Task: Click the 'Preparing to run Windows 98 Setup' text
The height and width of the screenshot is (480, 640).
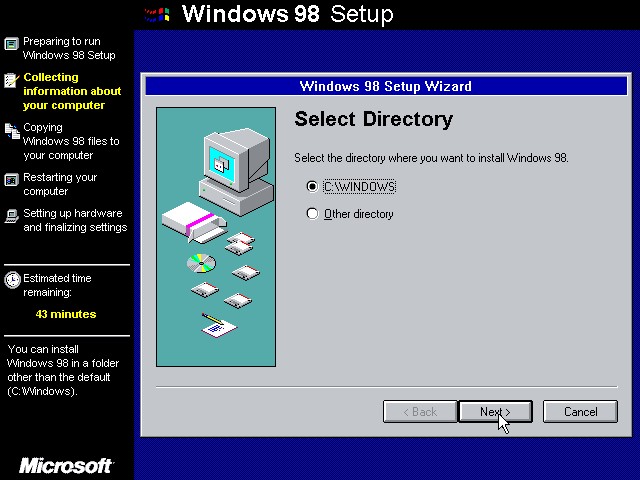Action: 69,48
